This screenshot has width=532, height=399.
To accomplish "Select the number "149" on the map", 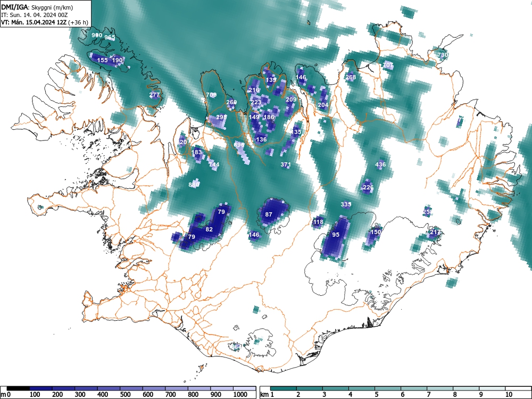I will [x=254, y=117].
